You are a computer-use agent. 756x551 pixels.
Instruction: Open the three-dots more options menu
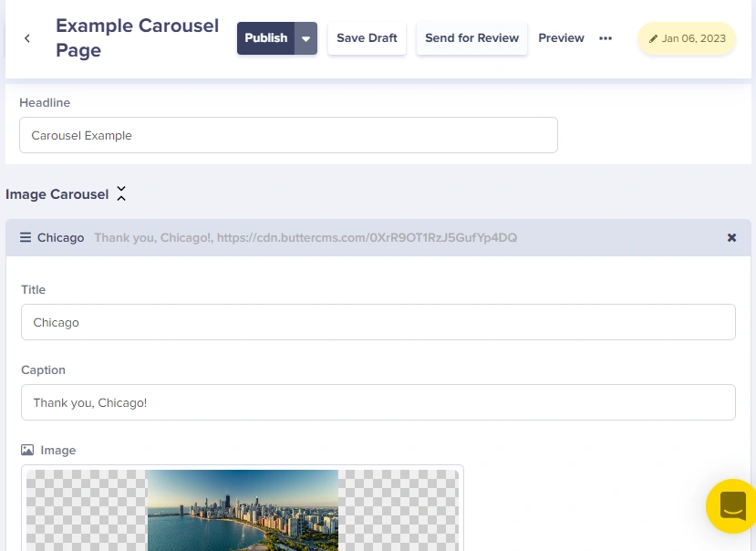pos(606,38)
